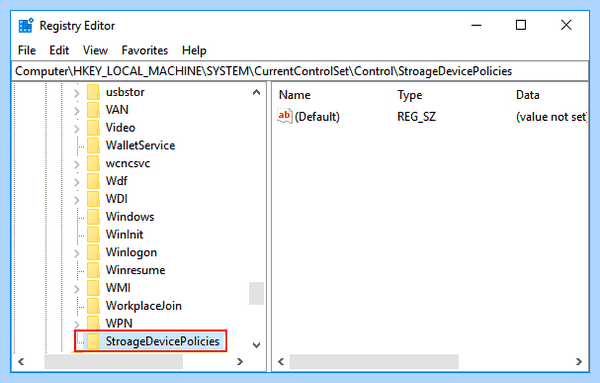Expand the WPN key

pyautogui.click(x=77, y=324)
